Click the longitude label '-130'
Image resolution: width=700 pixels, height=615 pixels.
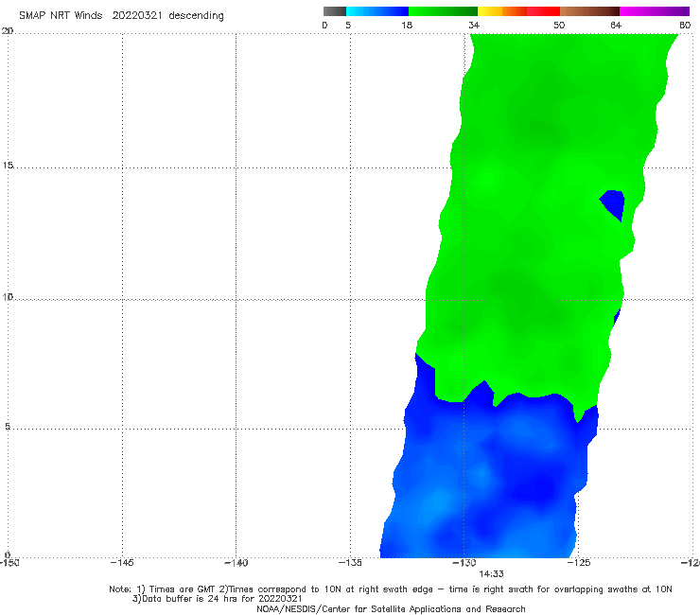[464, 563]
